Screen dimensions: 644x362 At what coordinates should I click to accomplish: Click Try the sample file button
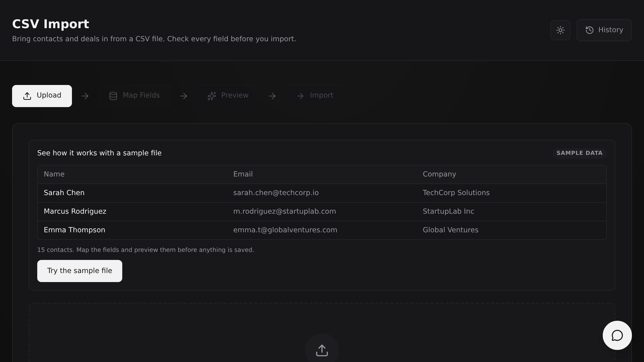[80, 271]
